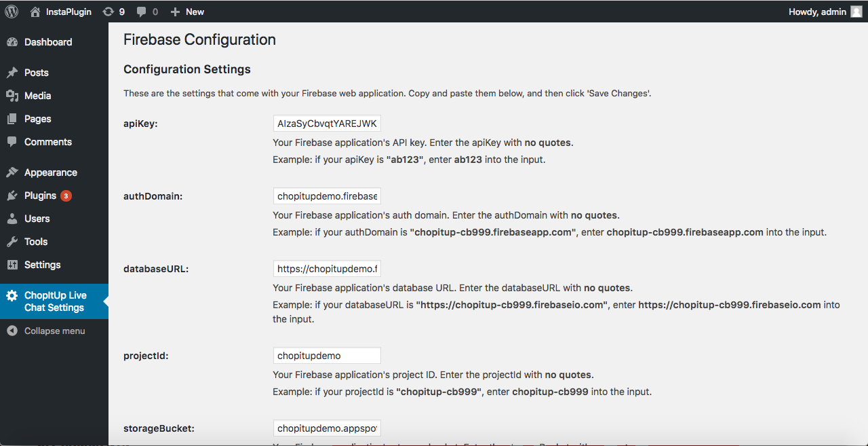
Task: Focus the authDomain text field
Action: click(326, 196)
